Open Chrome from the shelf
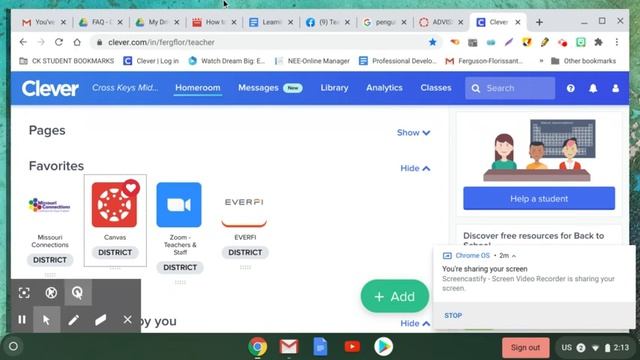640x360 pixels. coord(258,347)
